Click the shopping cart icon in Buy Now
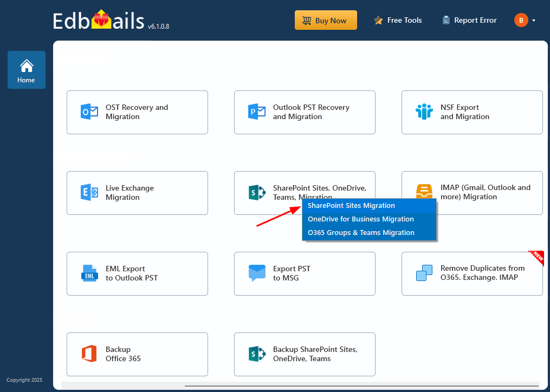The image size is (550, 392). tap(307, 21)
